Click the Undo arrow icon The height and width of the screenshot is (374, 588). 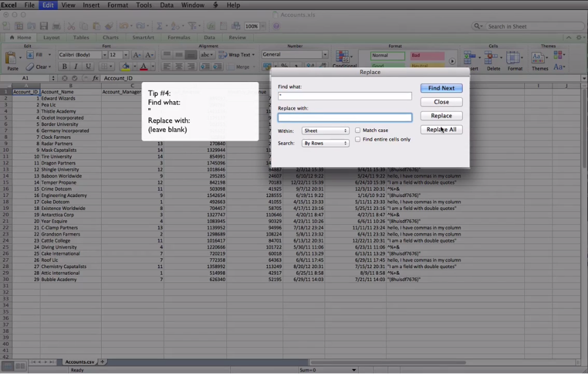pos(123,26)
